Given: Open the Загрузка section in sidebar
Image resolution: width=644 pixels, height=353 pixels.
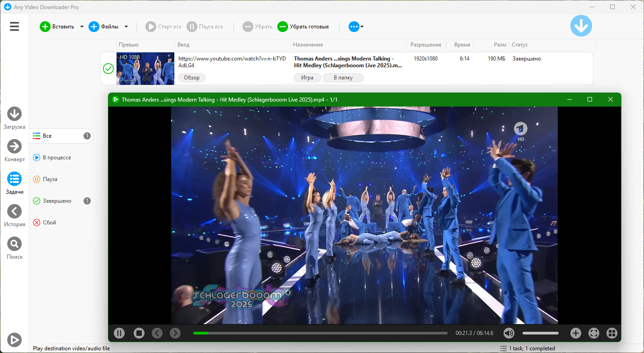Looking at the screenshot, I should click(14, 118).
